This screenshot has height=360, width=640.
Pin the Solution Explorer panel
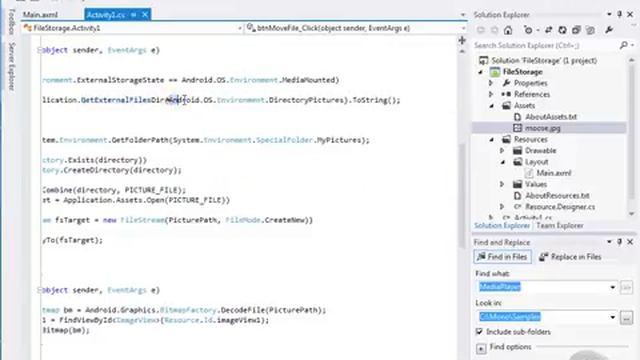[x=620, y=14]
